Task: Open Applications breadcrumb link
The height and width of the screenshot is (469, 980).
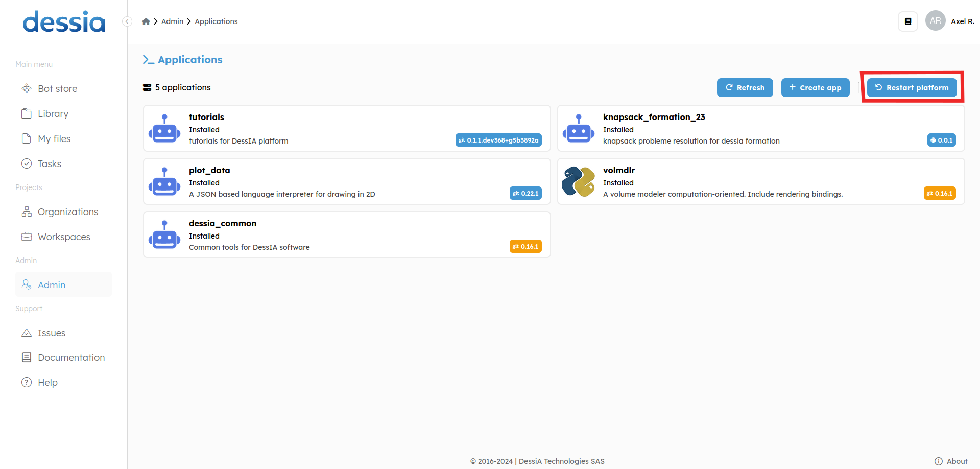Action: (x=216, y=21)
